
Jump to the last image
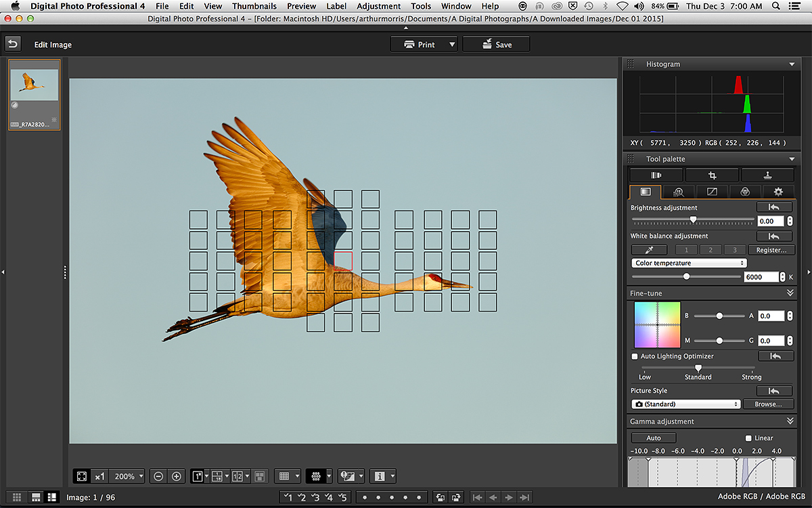coord(524,497)
